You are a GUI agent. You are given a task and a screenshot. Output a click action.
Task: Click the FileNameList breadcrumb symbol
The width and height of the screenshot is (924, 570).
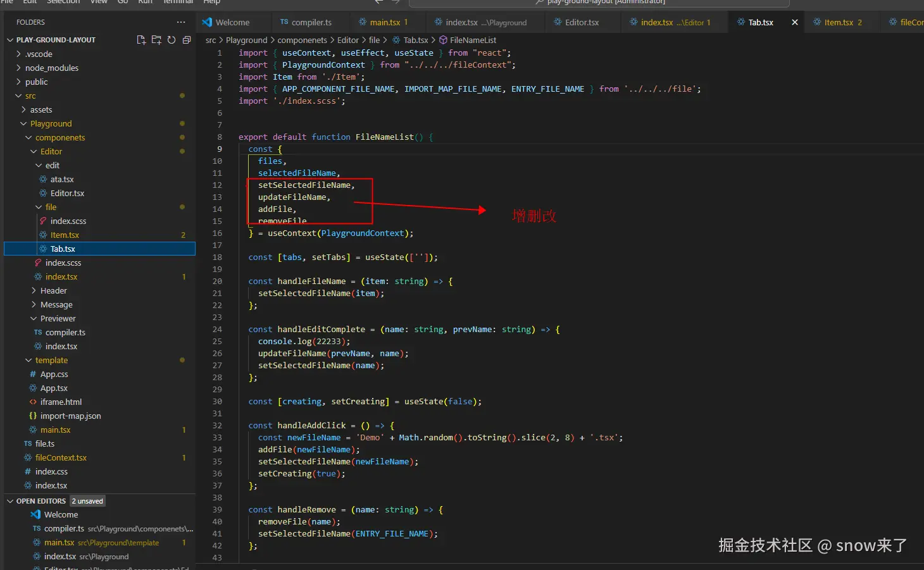[x=473, y=40]
